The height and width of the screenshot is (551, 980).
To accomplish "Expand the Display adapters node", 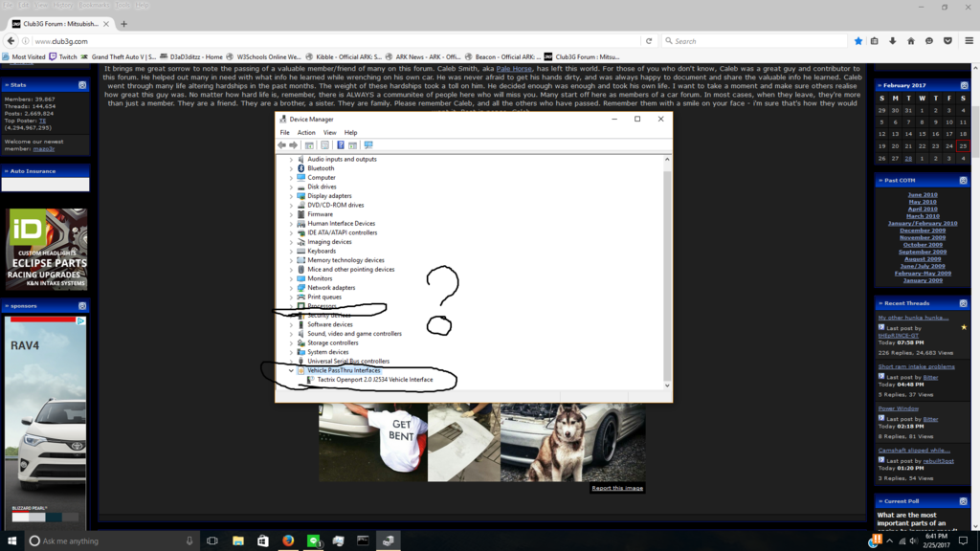I will coord(291,196).
